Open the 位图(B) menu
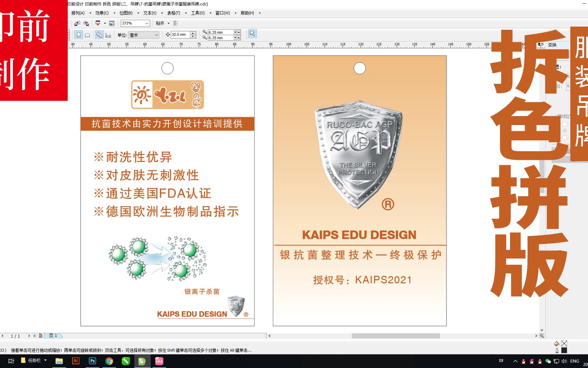The height and width of the screenshot is (368, 588). pos(126,13)
